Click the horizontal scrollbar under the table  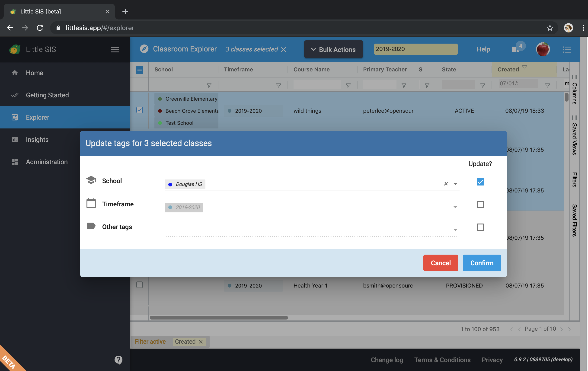(x=219, y=317)
